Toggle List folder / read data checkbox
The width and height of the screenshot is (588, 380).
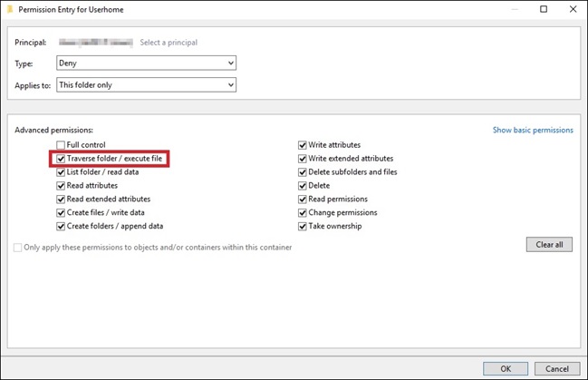tap(61, 172)
